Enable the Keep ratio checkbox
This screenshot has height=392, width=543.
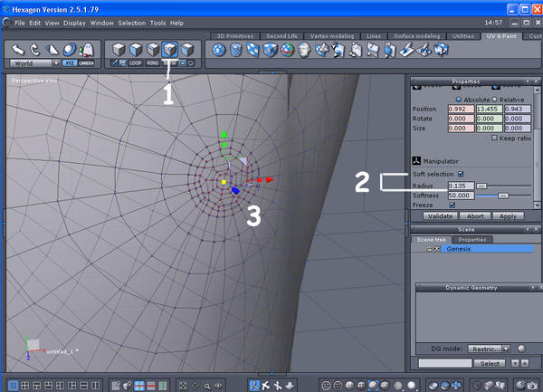coord(492,138)
